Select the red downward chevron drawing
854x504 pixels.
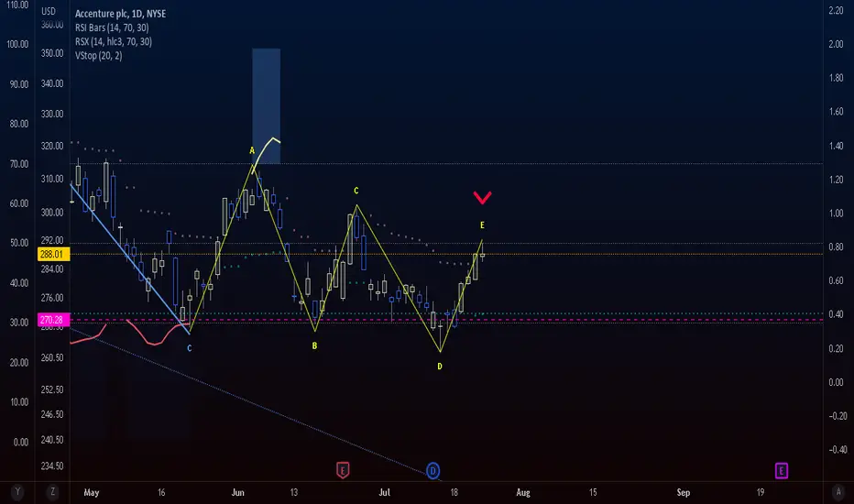(483, 197)
